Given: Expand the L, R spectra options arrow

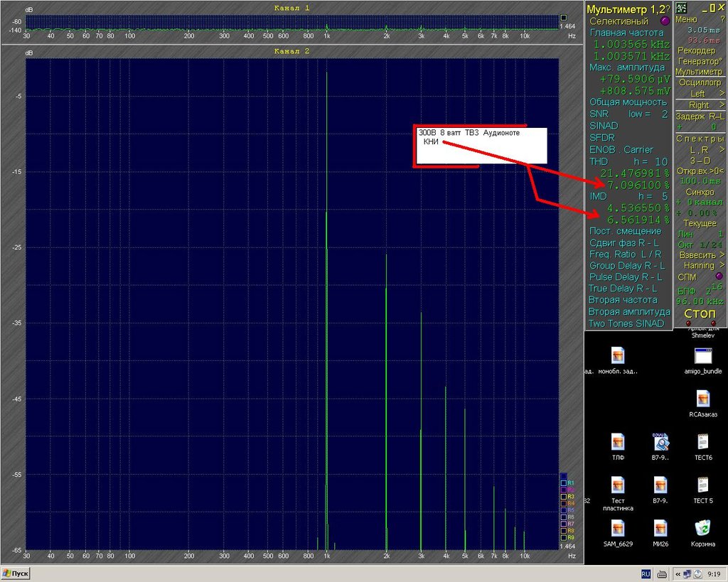Looking at the screenshot, I should coord(722,149).
